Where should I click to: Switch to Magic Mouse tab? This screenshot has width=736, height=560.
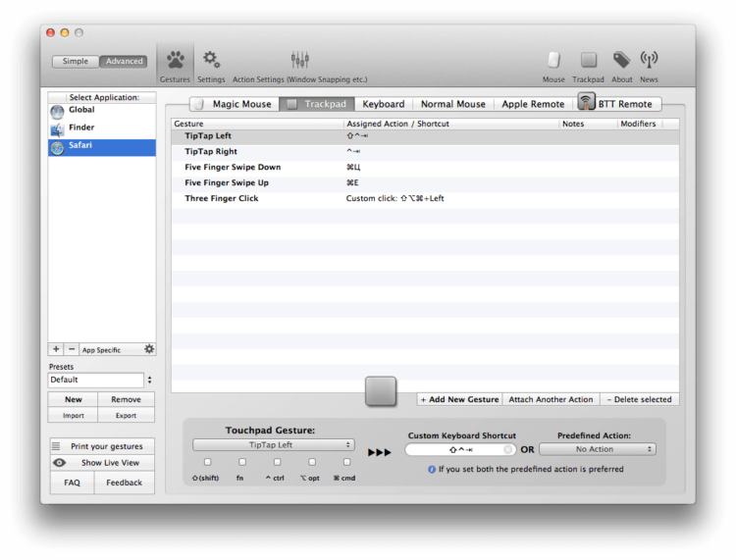click(234, 104)
